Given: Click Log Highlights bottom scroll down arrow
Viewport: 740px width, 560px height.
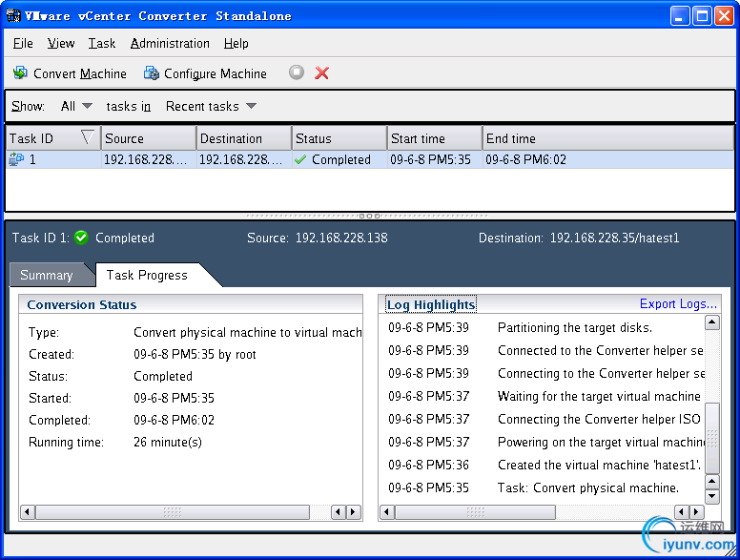Looking at the screenshot, I should (711, 496).
